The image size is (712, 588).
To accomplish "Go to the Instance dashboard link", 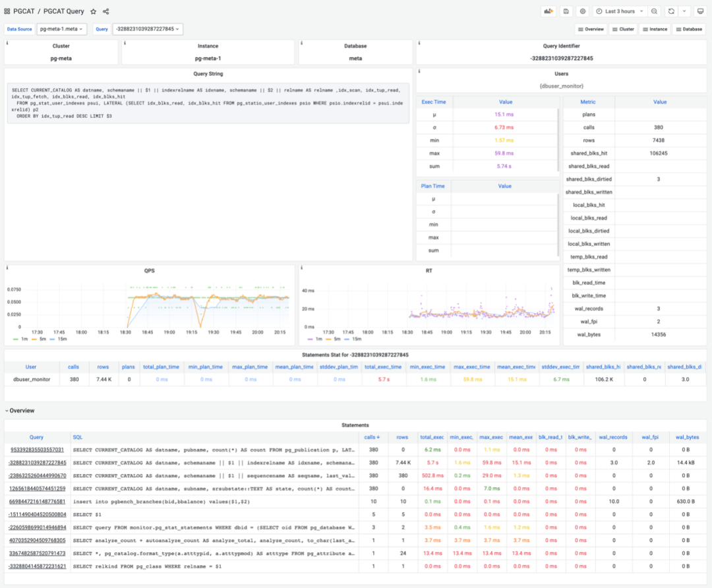I will (x=655, y=29).
